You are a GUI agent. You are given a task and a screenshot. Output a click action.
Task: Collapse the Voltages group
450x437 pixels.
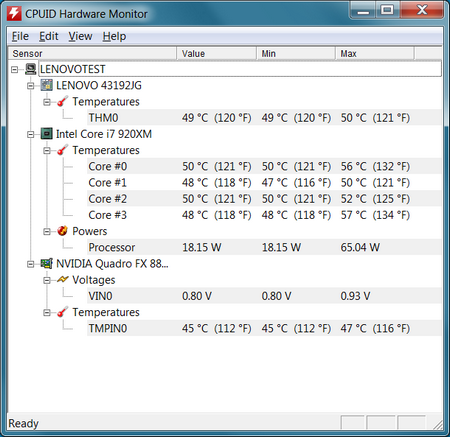[47, 280]
